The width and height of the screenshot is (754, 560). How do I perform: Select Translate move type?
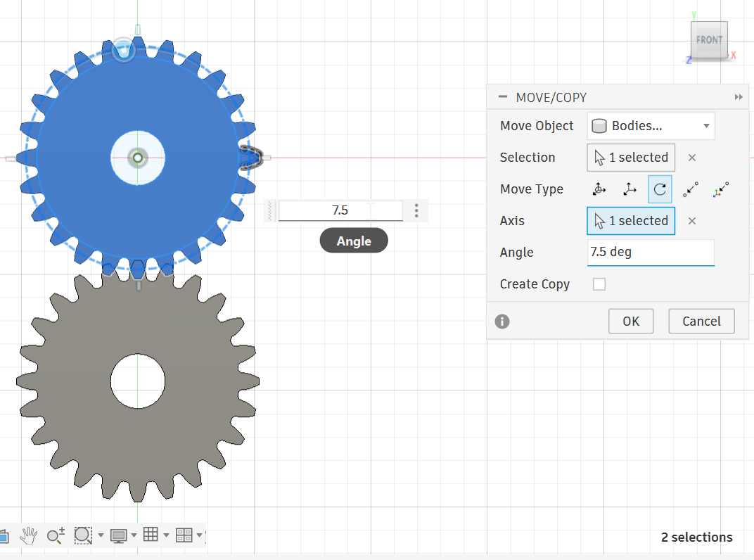630,189
